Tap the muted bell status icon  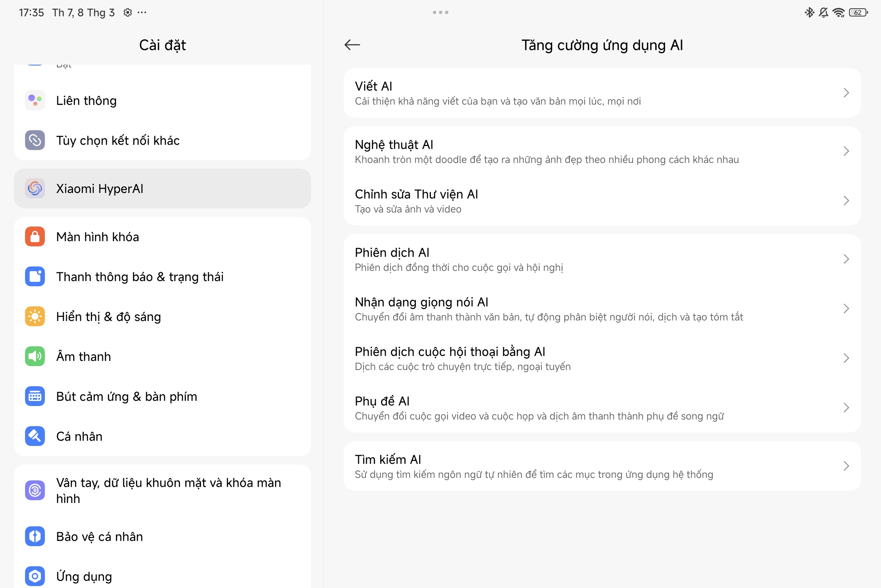click(824, 12)
